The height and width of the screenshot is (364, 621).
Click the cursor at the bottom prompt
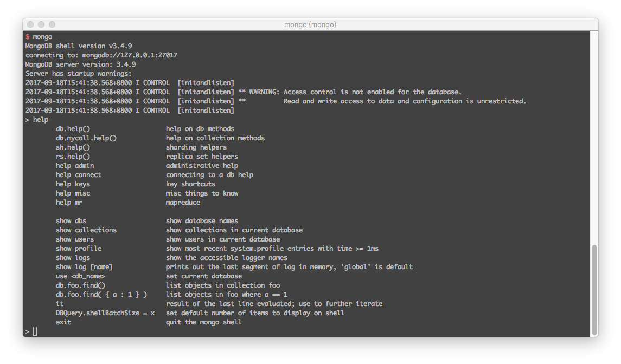point(35,331)
